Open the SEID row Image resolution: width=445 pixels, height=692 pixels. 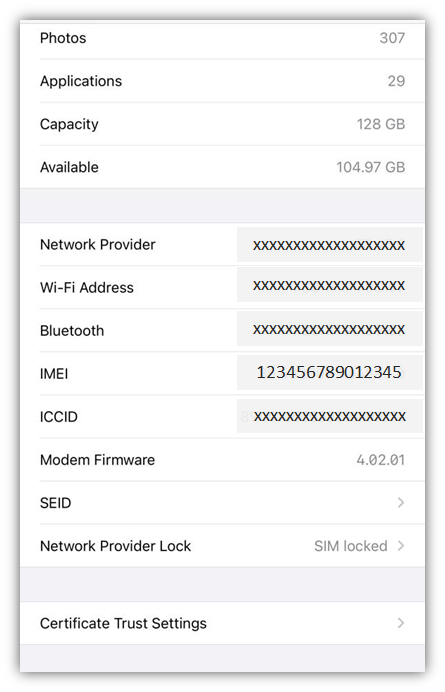coord(222,503)
